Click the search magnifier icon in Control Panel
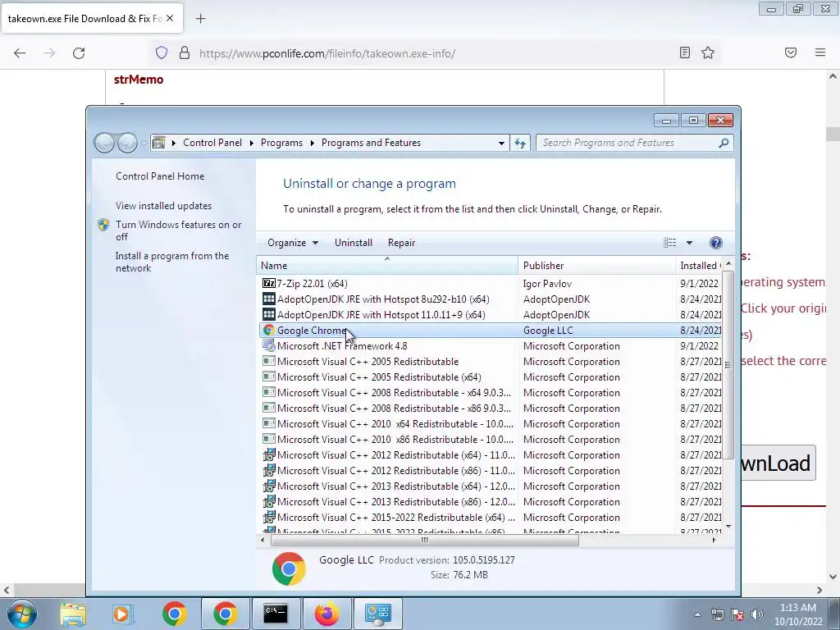840x630 pixels. coord(724,143)
